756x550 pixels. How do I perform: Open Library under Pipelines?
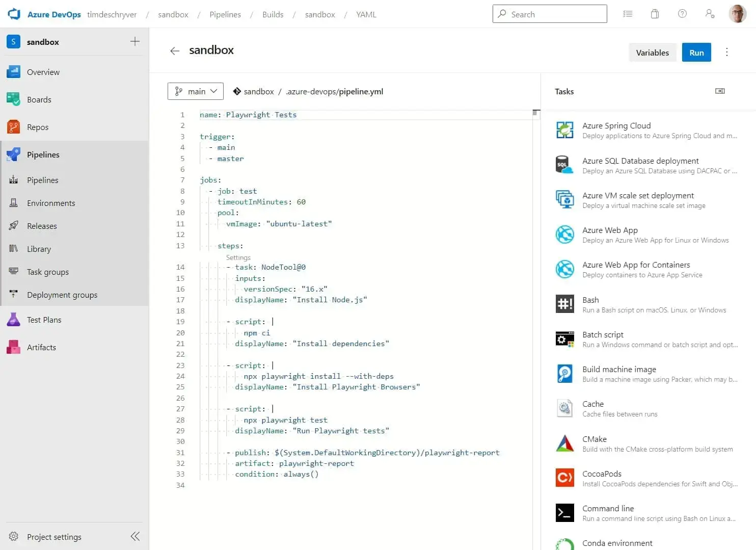tap(74, 249)
